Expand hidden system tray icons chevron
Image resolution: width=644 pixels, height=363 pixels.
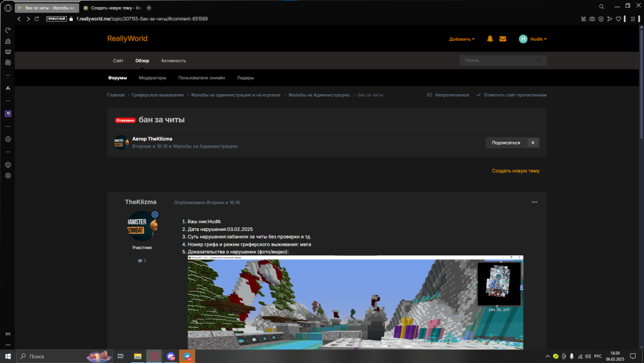[x=547, y=357]
